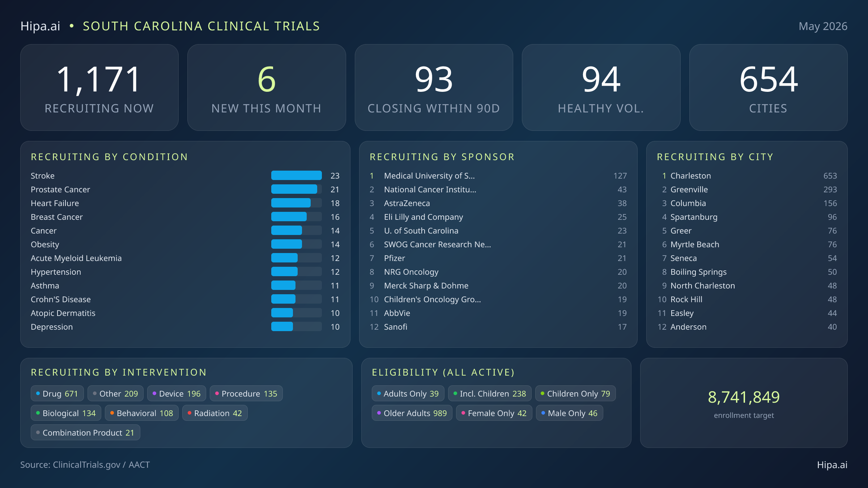Click the Female Only 42 chip
This screenshot has height=488, width=868.
494,413
